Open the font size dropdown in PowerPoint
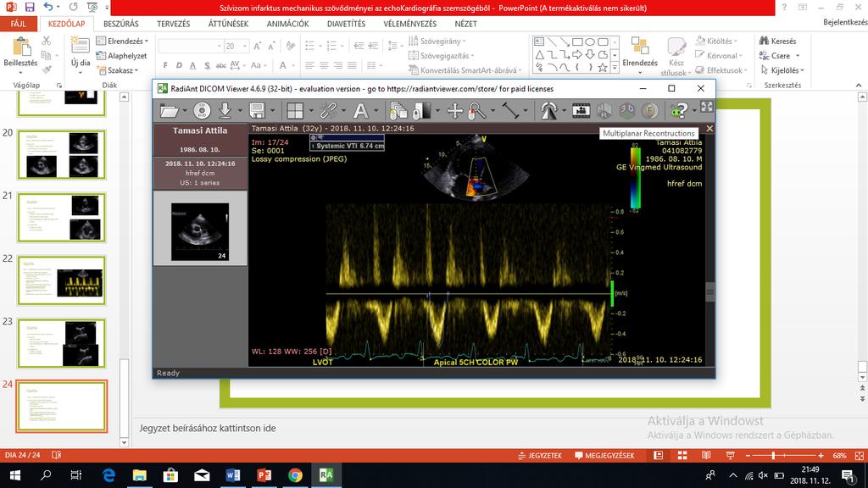 point(245,46)
